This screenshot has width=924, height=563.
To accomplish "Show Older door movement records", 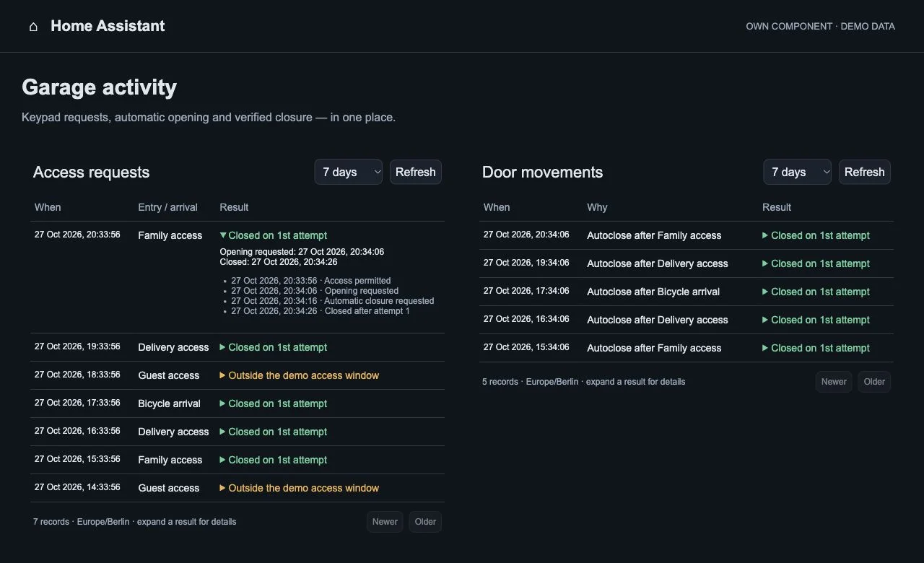I will coord(874,382).
